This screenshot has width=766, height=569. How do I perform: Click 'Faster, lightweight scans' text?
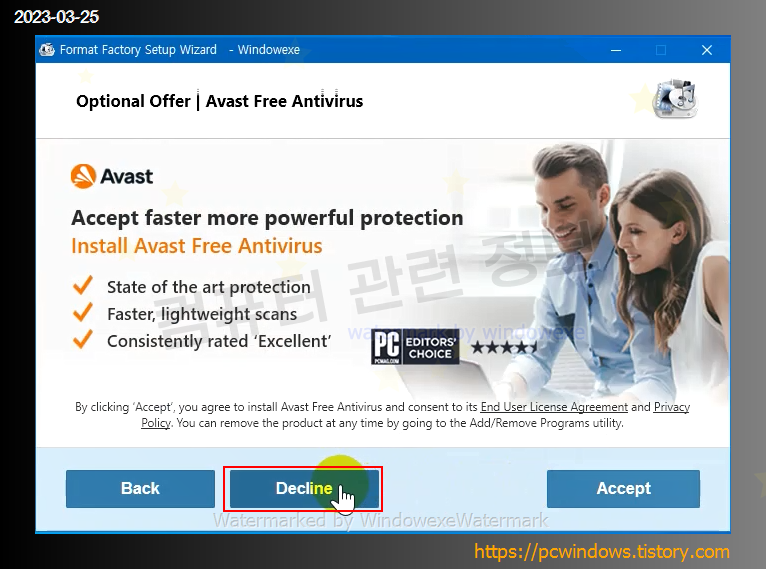click(202, 314)
